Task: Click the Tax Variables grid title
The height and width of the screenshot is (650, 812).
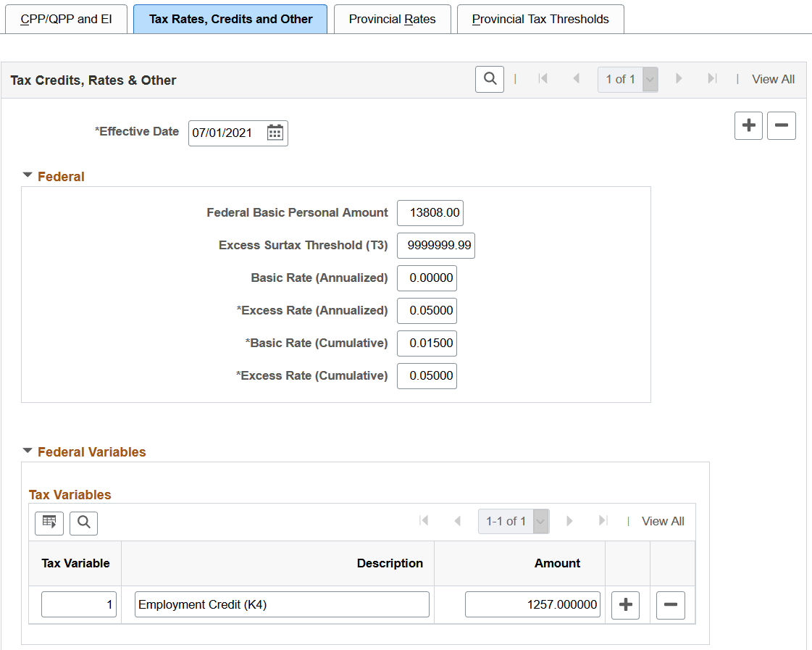Action: 70,495
